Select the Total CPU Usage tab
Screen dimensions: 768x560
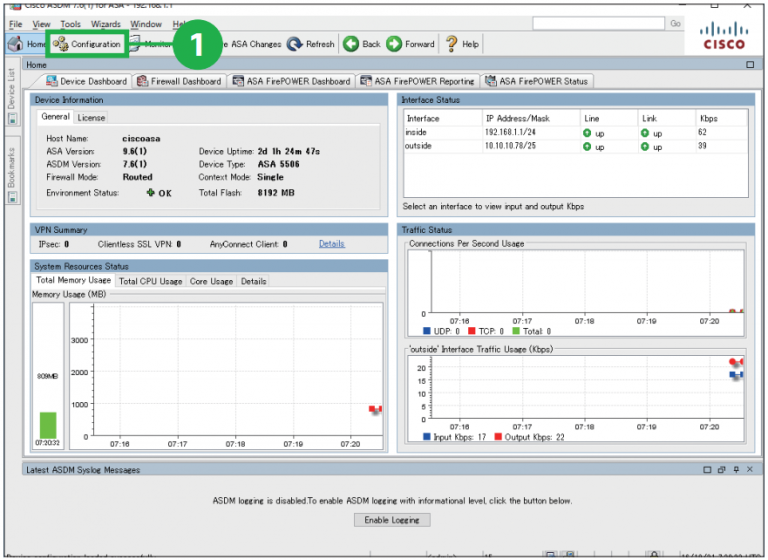150,281
